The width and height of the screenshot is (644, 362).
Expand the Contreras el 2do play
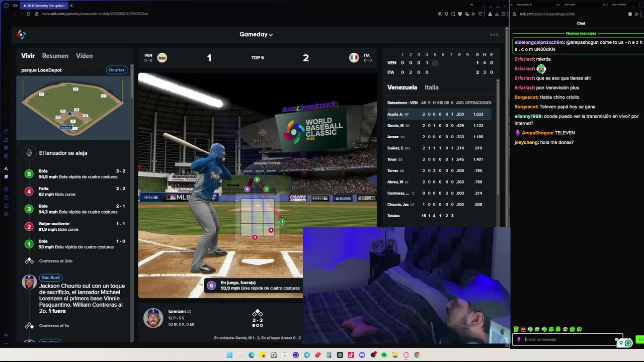pyautogui.click(x=56, y=261)
